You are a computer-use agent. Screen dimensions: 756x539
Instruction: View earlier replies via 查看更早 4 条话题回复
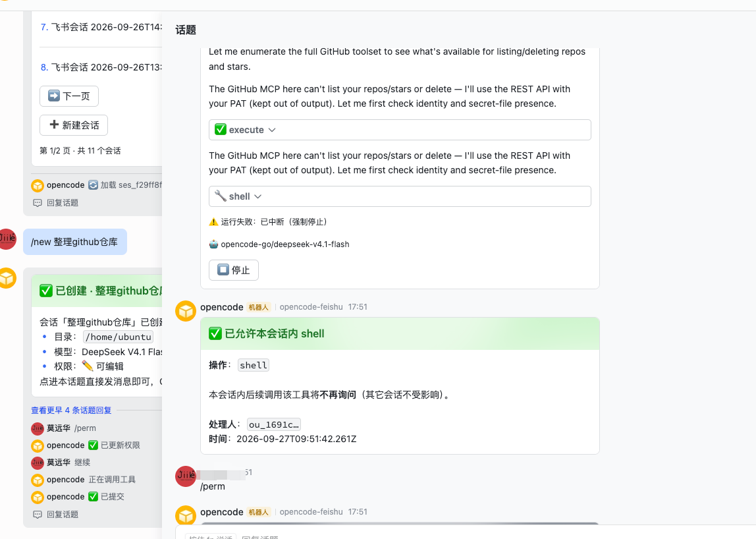(71, 410)
